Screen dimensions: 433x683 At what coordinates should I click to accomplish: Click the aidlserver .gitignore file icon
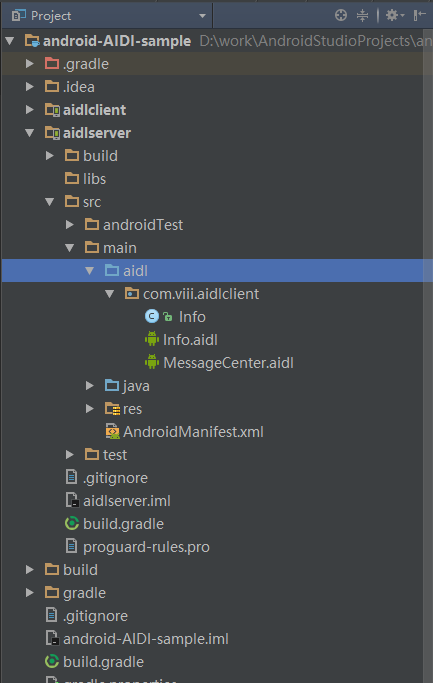click(x=71, y=477)
